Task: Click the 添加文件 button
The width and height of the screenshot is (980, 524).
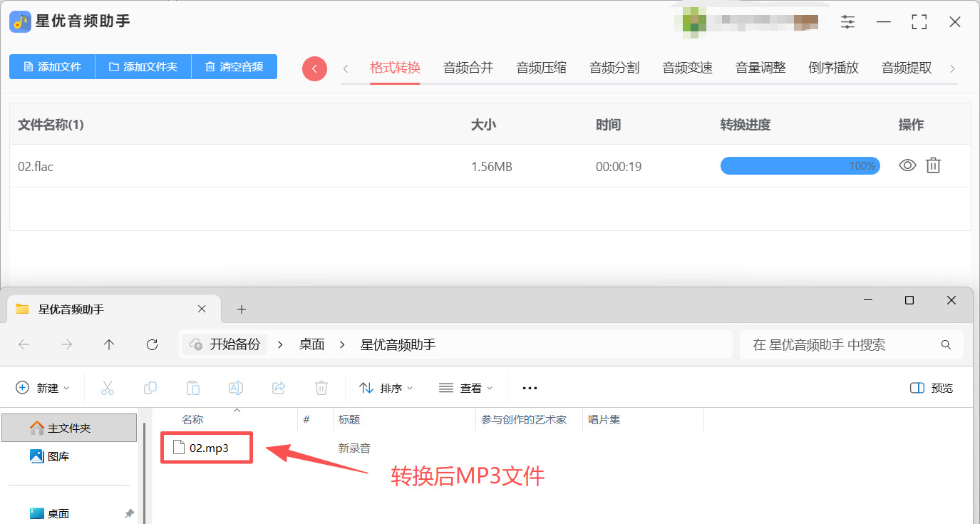Action: click(52, 67)
